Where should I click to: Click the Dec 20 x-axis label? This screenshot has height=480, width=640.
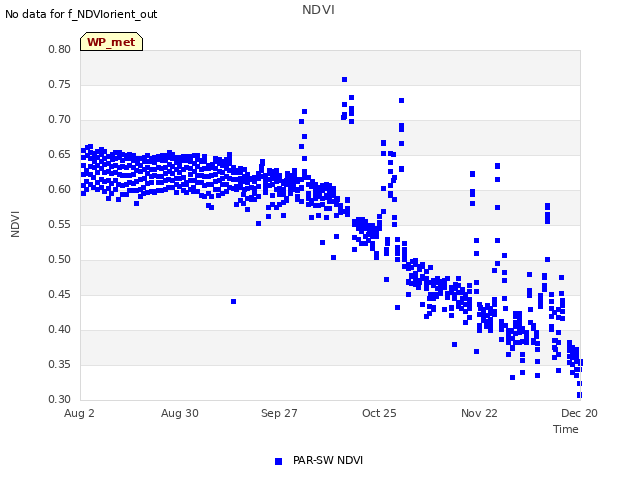[x=579, y=413]
